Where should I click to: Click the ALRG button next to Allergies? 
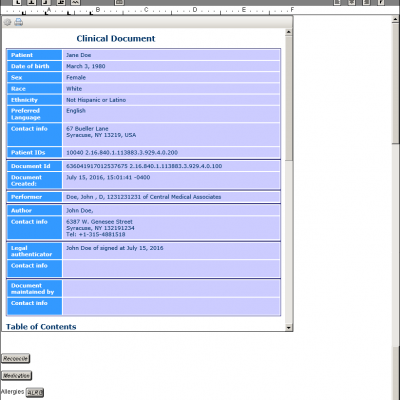[35, 393]
